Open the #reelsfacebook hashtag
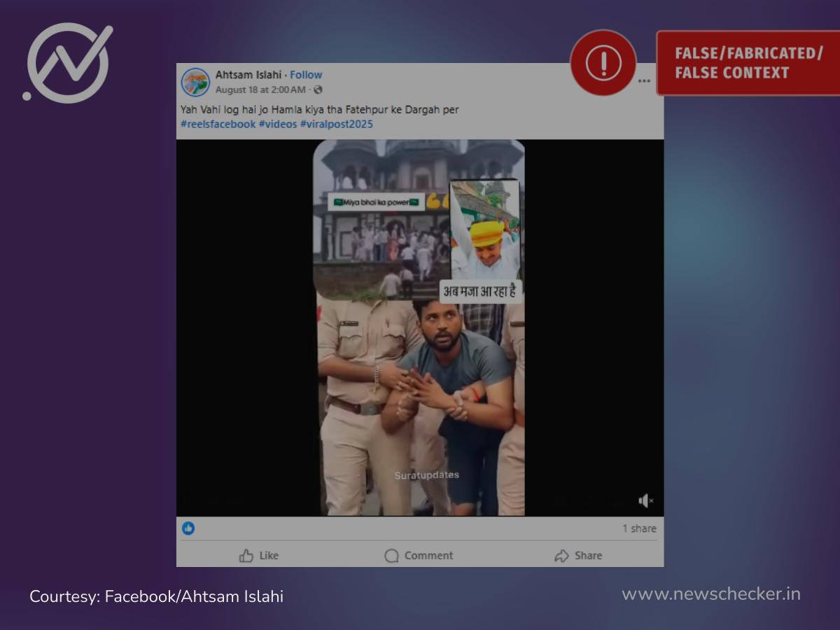 click(218, 124)
